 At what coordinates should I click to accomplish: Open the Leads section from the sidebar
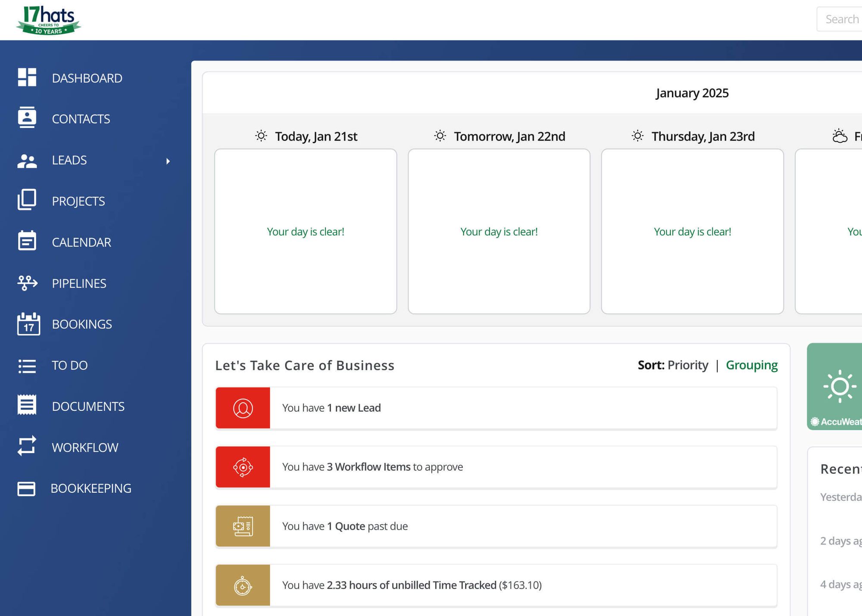[69, 160]
